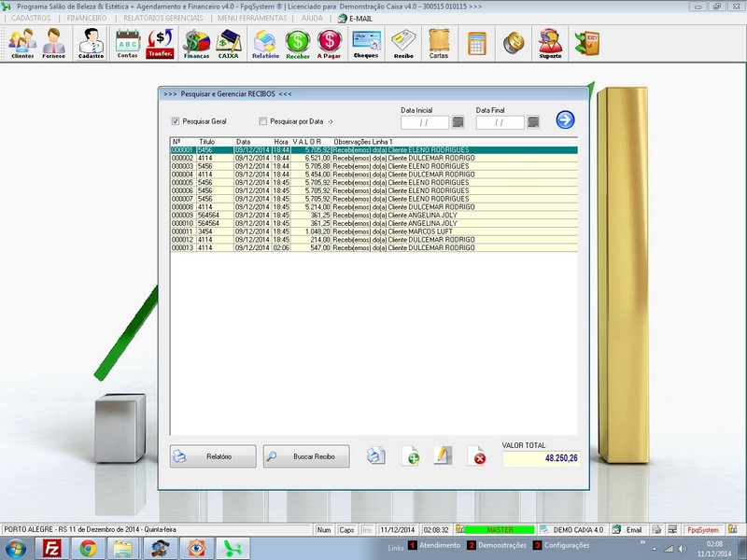
Task: Open calendar picker for Data Final
Action: [x=533, y=122]
